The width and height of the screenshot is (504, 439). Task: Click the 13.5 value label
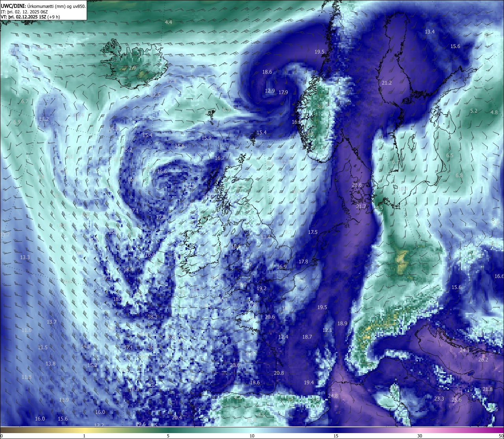pos(43,348)
